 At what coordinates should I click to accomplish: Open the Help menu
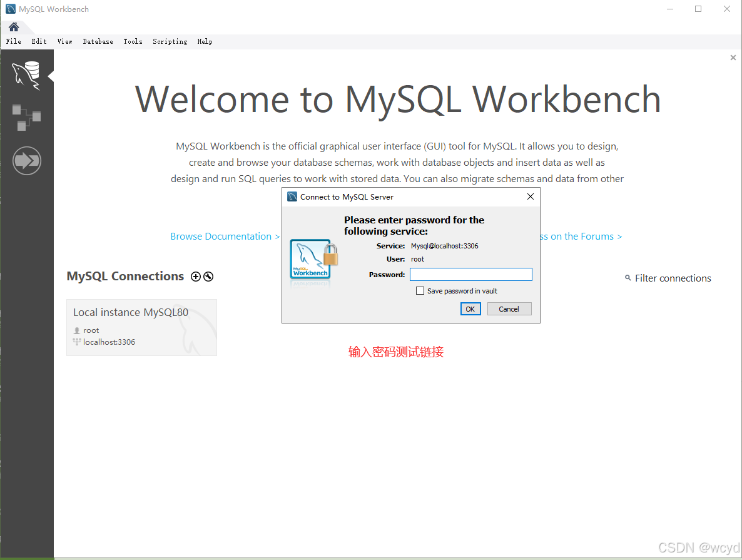click(x=205, y=41)
